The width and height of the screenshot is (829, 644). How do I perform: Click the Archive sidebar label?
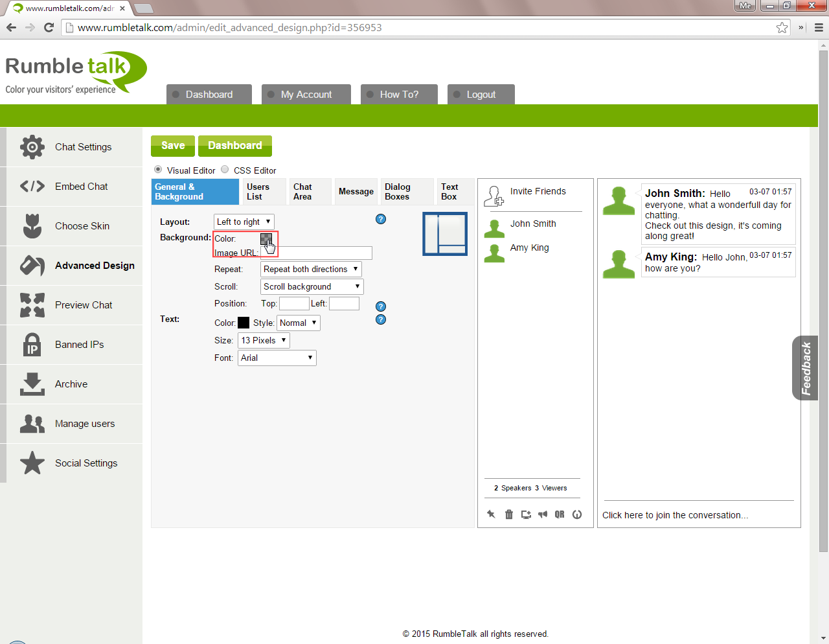click(71, 384)
